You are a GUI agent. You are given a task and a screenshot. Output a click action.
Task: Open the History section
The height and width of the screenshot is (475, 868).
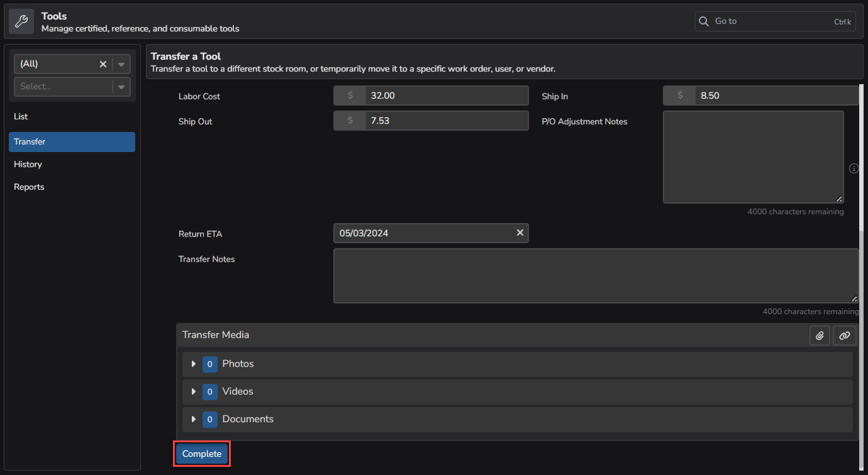(28, 164)
